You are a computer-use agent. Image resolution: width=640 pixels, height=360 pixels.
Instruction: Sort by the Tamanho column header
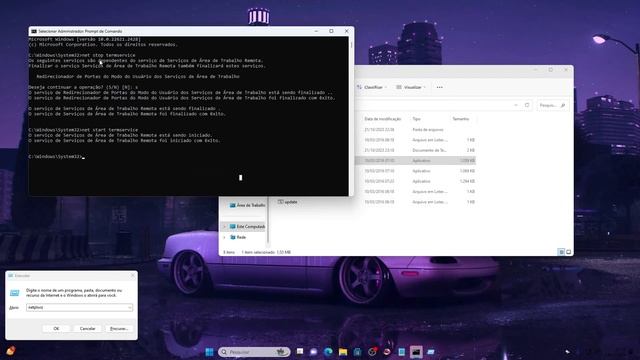460,119
